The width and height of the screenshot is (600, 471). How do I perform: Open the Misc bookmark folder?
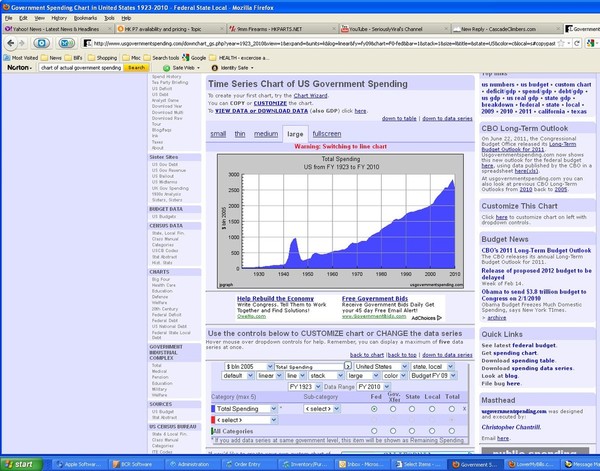[132, 58]
